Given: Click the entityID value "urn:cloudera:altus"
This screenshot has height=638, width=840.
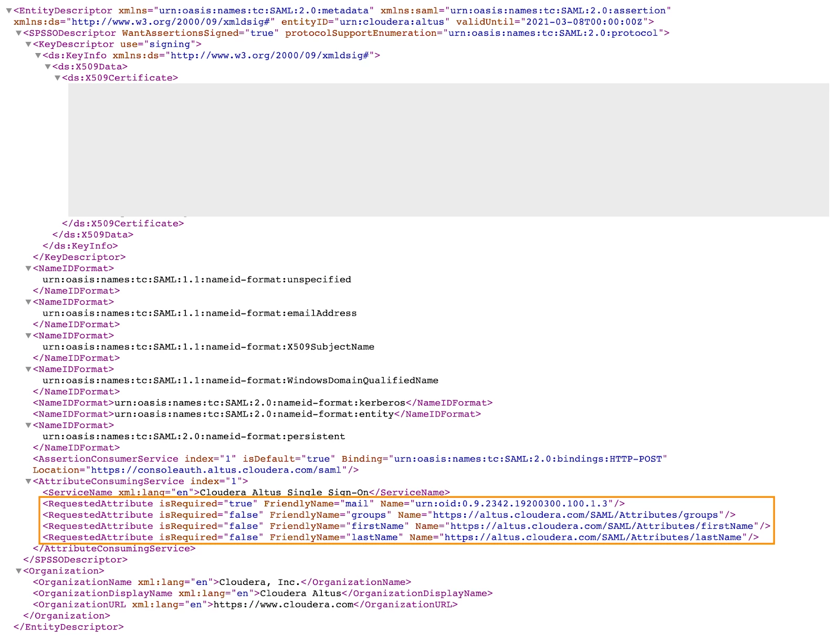Looking at the screenshot, I should pyautogui.click(x=392, y=22).
